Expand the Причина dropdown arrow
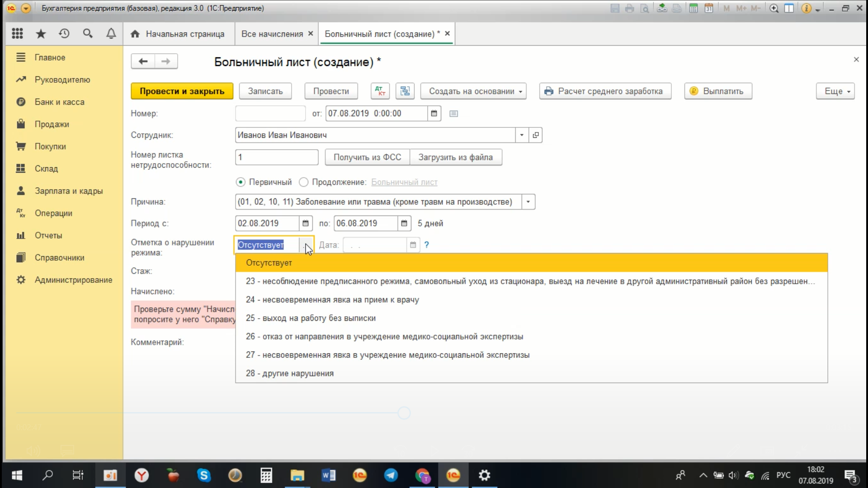868x488 pixels. tap(528, 202)
